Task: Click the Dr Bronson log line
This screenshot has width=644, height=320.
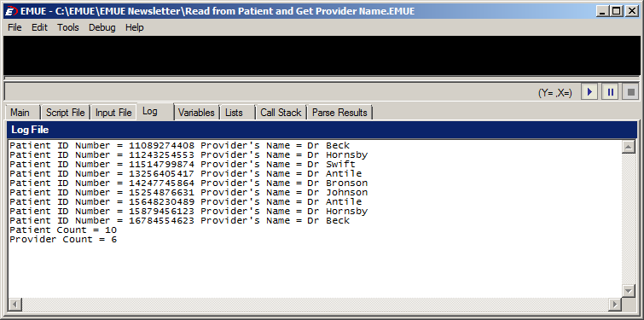Action: 189,183
